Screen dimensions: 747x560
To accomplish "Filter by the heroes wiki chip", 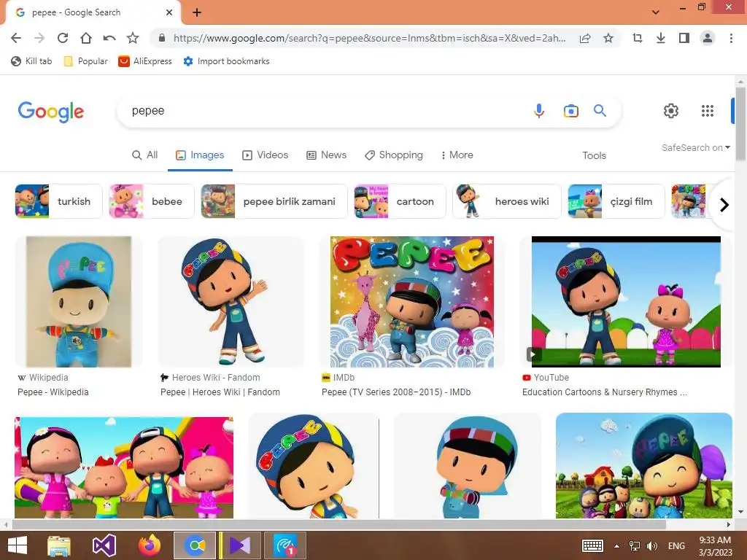I will tap(507, 201).
